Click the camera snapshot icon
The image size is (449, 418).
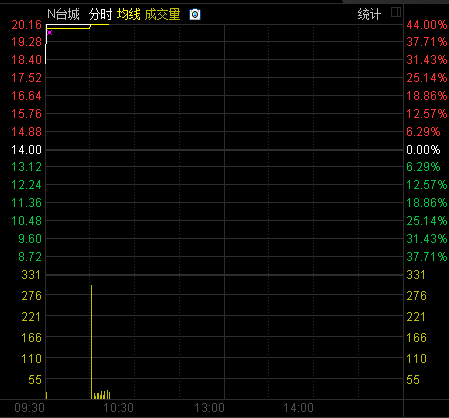(195, 15)
